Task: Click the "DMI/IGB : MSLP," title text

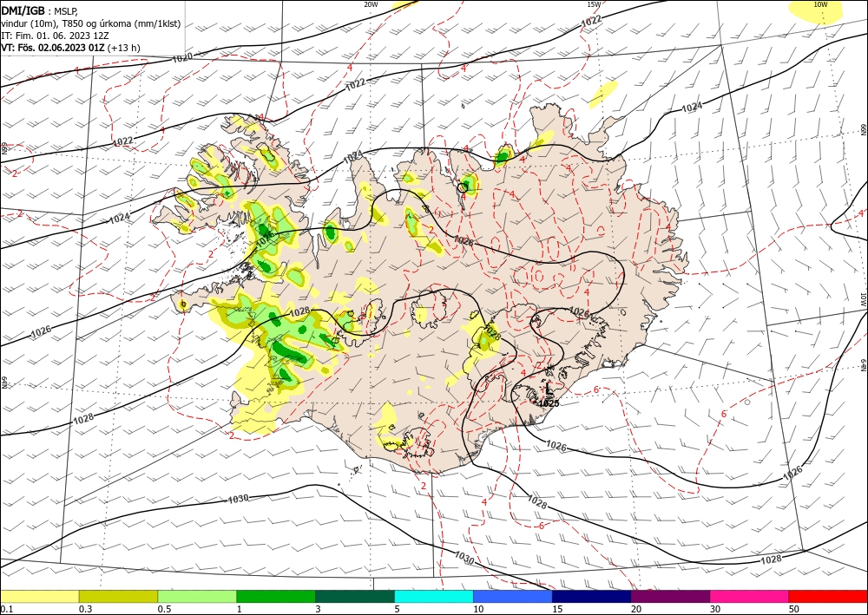Action: tap(39, 11)
